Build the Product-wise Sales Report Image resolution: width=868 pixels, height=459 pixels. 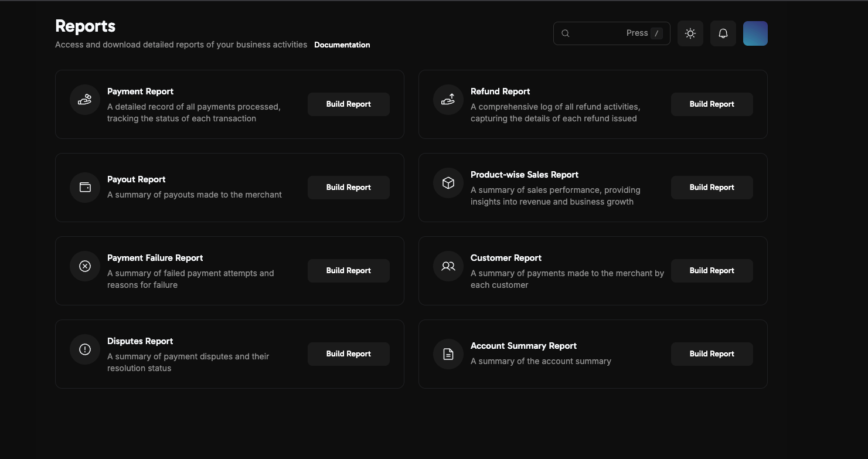[712, 187]
